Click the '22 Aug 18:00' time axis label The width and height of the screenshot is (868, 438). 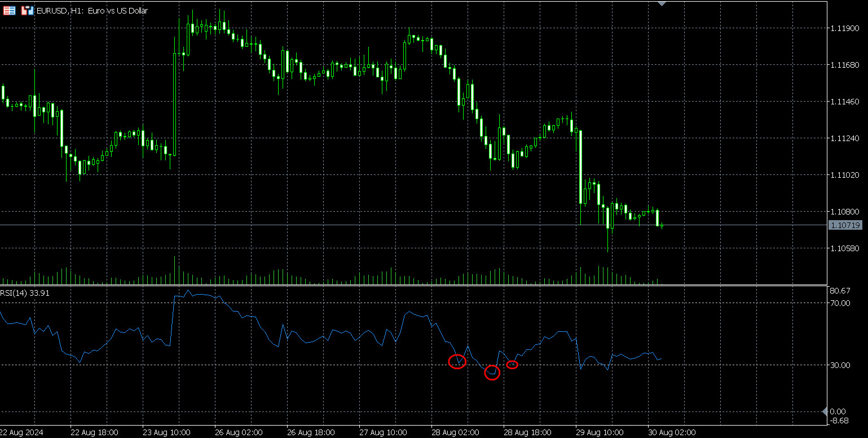94,432
